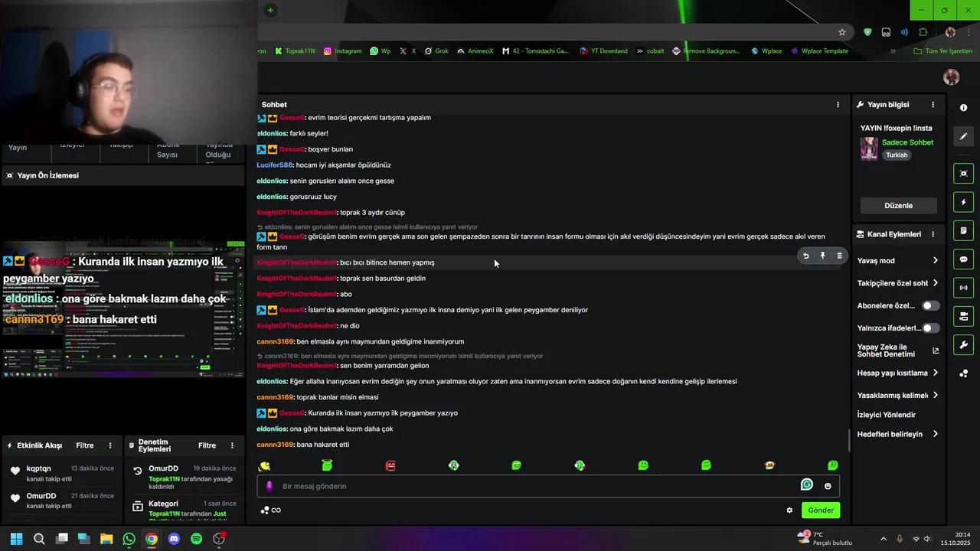The image size is (980, 551).
Task: Open Yayın bilgisi three-dot menu
Action: (933, 104)
